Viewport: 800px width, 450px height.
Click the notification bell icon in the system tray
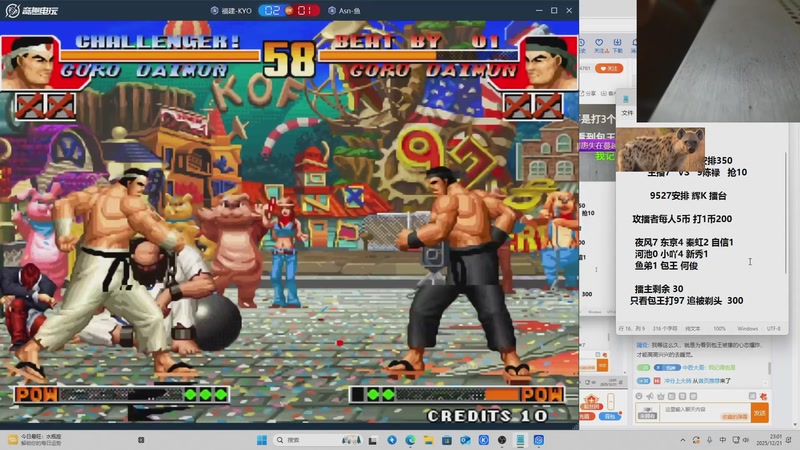pyautogui.click(x=789, y=440)
